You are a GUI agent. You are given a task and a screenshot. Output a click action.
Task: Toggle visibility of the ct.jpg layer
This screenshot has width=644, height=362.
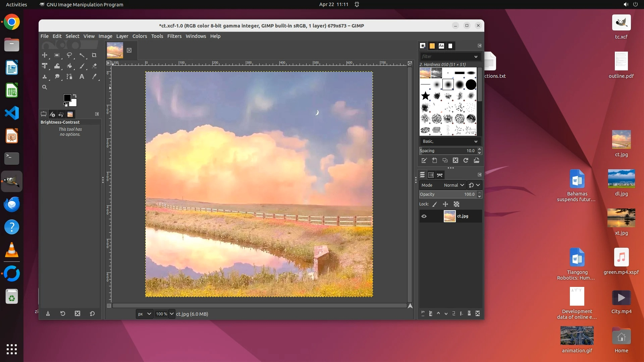424,216
